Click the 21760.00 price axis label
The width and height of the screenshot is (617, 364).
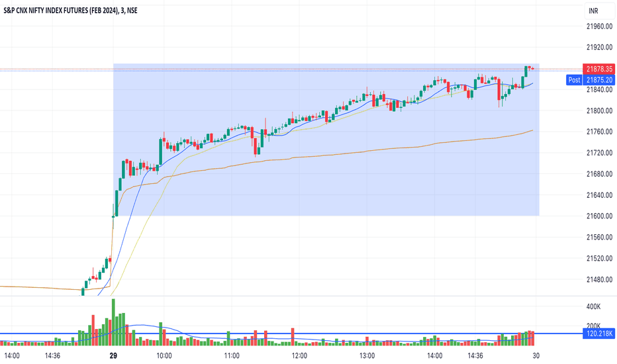pos(599,132)
